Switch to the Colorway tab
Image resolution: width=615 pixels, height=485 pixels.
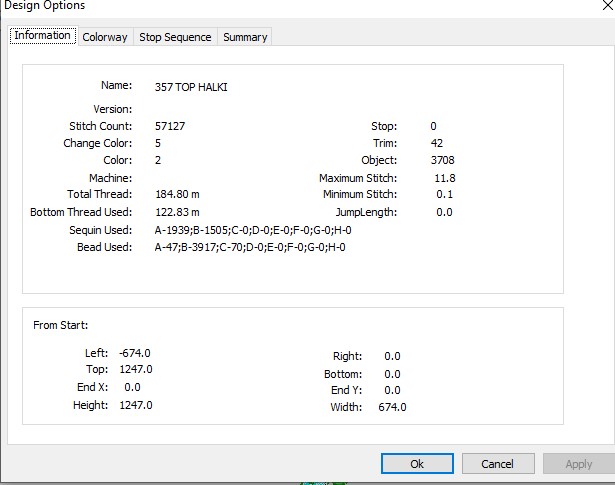[105, 37]
